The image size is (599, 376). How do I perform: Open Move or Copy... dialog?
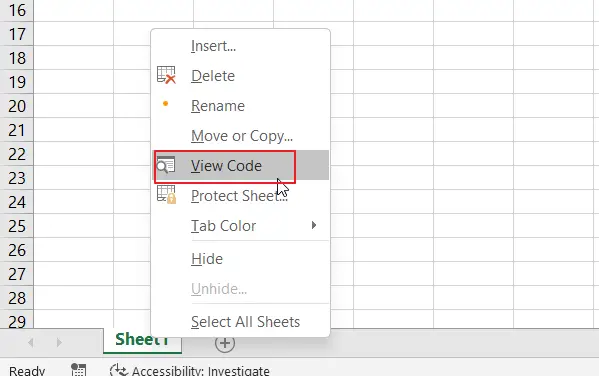pyautogui.click(x=241, y=136)
